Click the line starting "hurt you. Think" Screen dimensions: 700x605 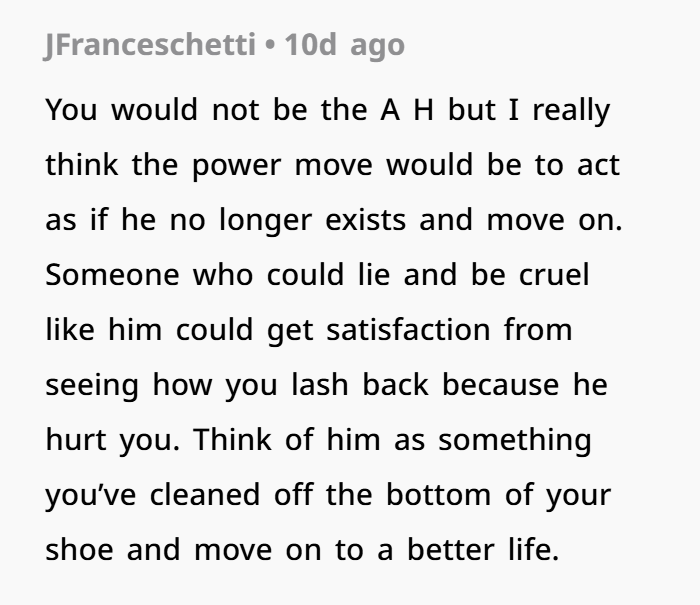[318, 440]
